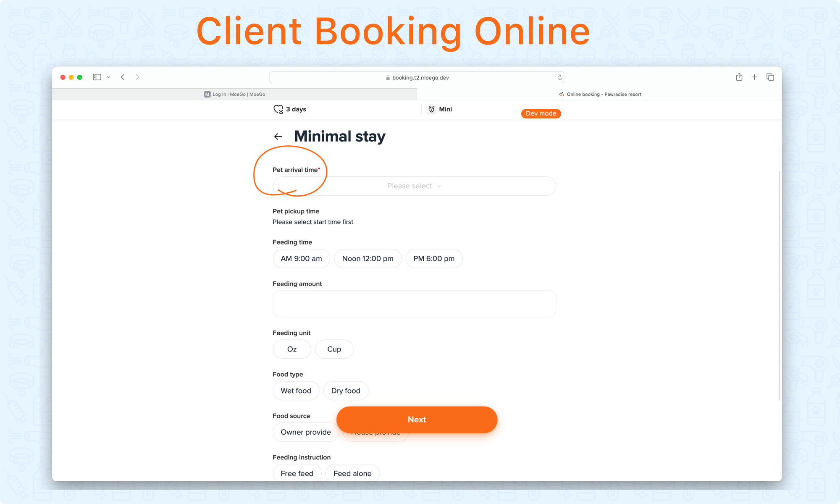Click the Feeding amount input field
The height and width of the screenshot is (504, 840).
click(x=414, y=304)
